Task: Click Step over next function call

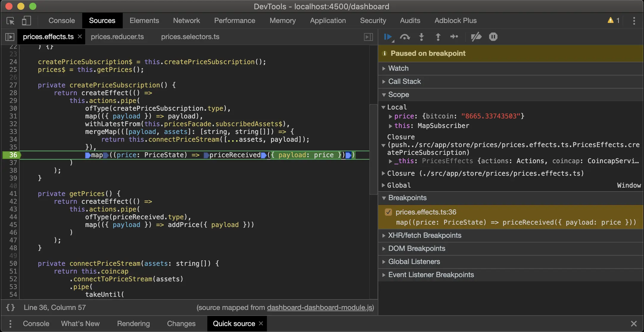Action: (x=405, y=37)
